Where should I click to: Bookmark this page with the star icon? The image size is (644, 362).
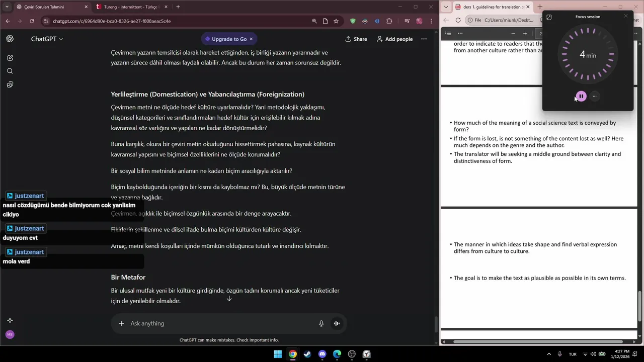click(x=336, y=21)
